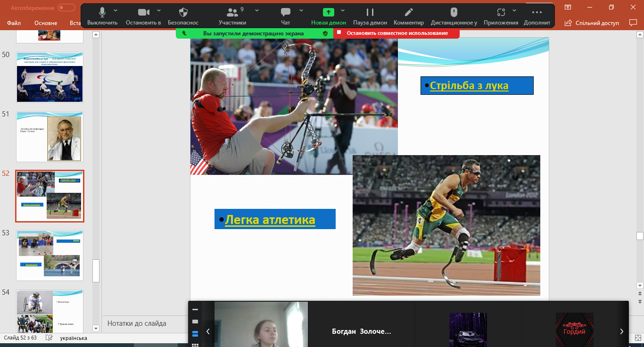Click the current slide 52 thumbnail
Viewport: 644px width, 347px height.
(50, 196)
